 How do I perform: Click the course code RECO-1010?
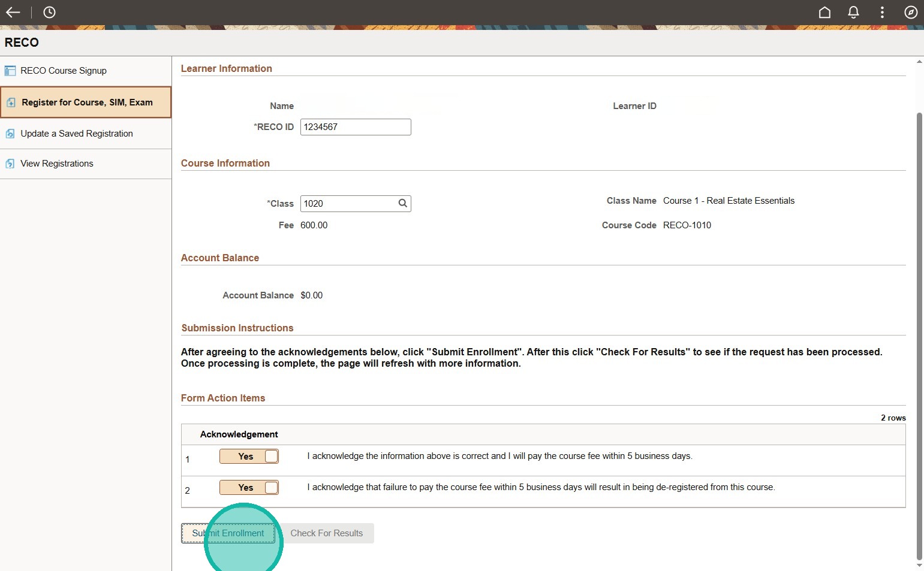point(687,225)
